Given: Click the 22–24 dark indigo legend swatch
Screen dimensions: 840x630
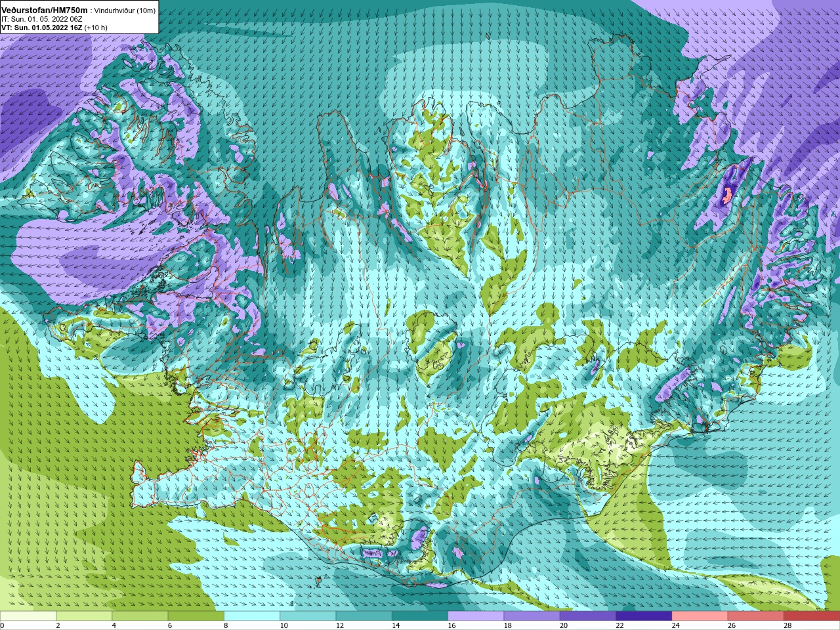Looking at the screenshot, I should (x=644, y=616).
